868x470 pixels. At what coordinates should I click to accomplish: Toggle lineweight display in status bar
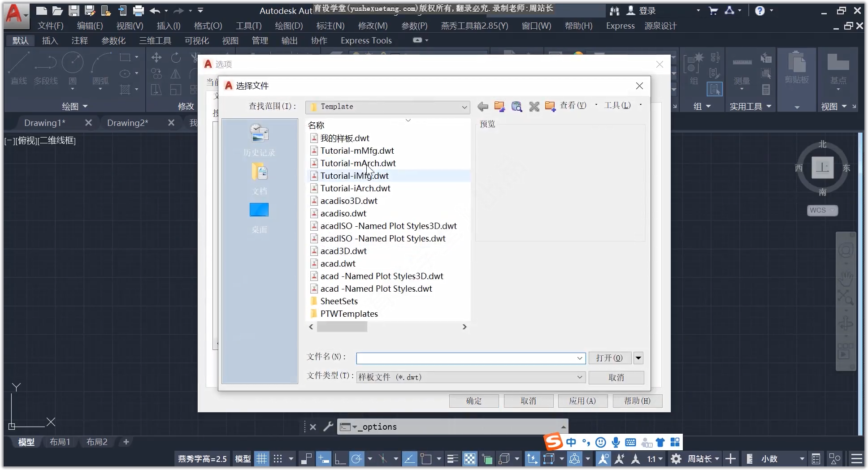[x=453, y=459]
